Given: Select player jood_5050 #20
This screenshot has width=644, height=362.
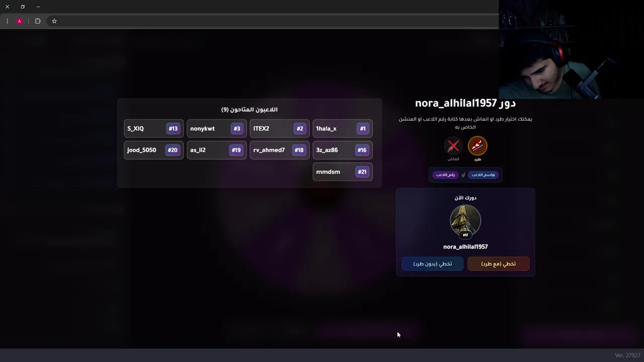Looking at the screenshot, I should click(x=154, y=150).
